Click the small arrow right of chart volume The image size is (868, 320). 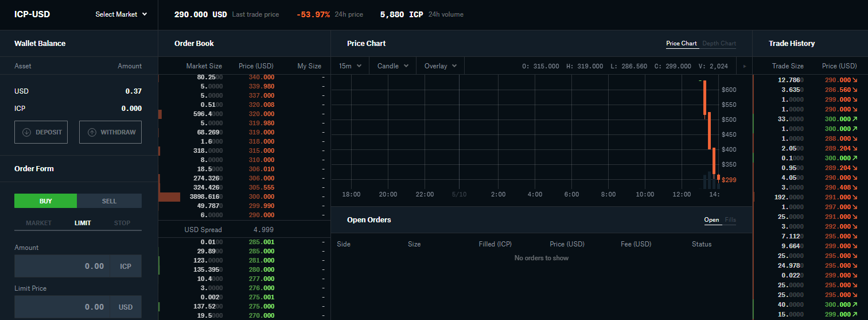point(744,66)
